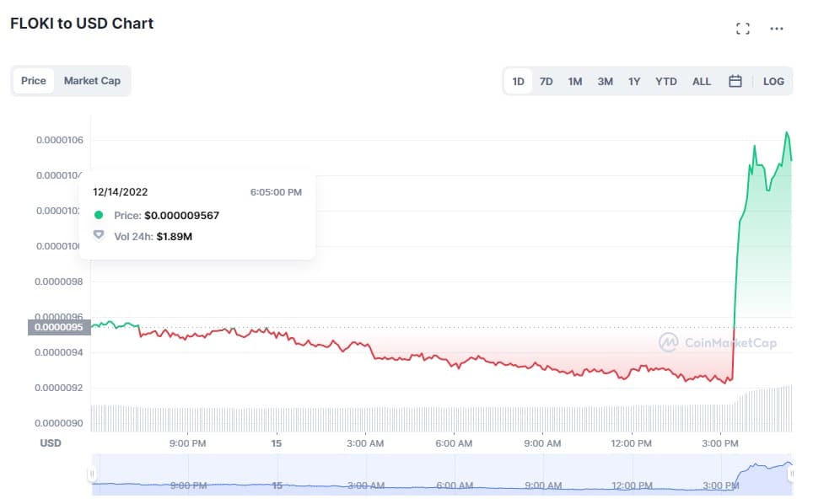Open the fullscreen chart view icon
Viewport: 813px width, 504px height.
pos(743,29)
